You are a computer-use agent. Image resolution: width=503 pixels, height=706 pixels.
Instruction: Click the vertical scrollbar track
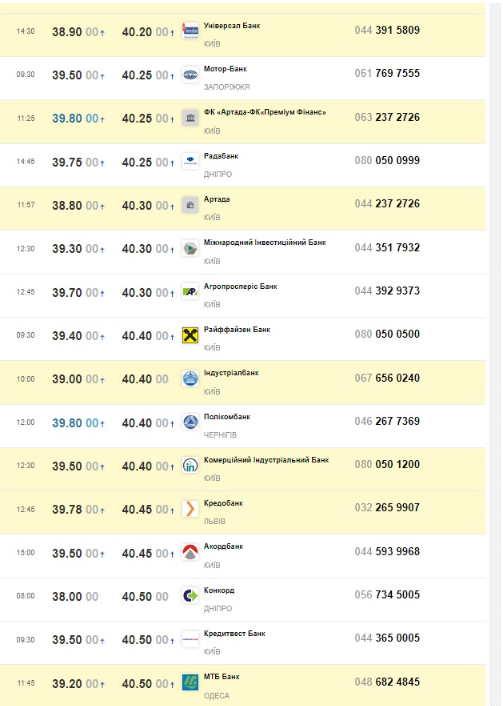pos(494,353)
